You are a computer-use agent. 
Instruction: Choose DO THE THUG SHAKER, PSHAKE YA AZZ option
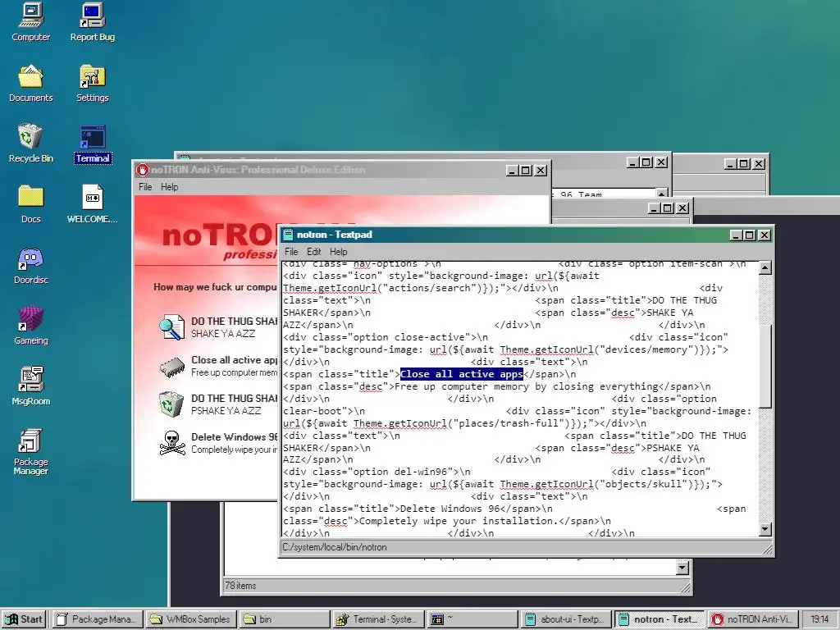click(218, 404)
